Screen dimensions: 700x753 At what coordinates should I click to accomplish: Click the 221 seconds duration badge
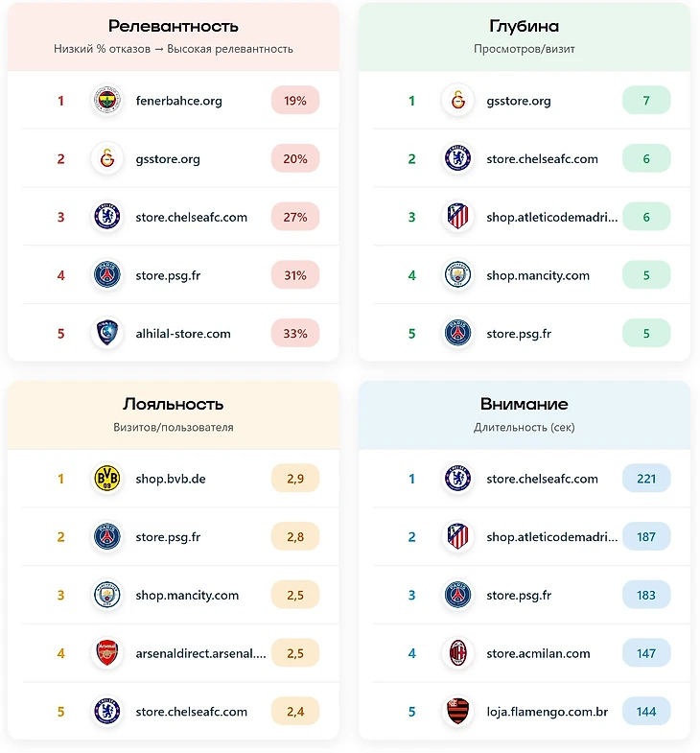coord(646,479)
